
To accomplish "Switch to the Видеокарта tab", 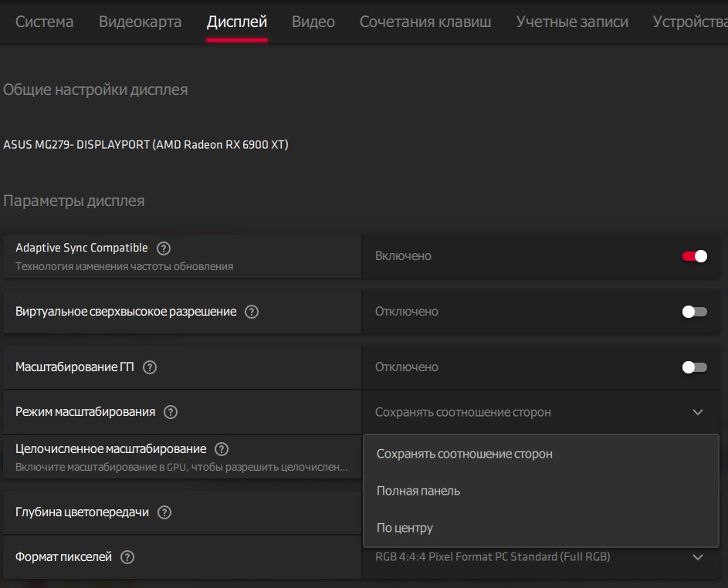I will coord(140,22).
